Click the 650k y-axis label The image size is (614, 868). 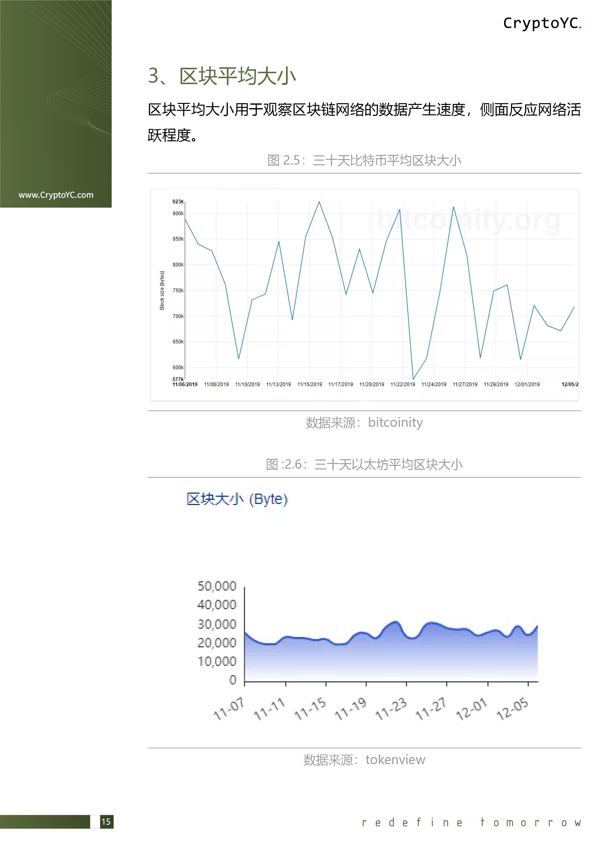pos(178,342)
